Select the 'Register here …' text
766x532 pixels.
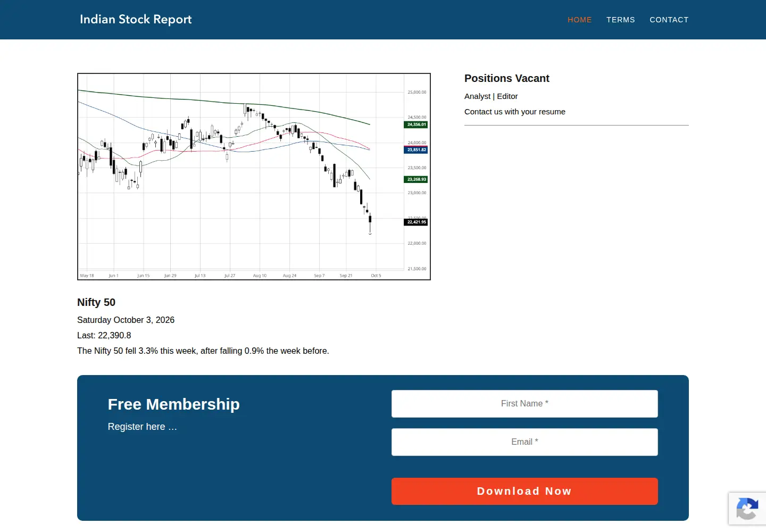tap(142, 427)
